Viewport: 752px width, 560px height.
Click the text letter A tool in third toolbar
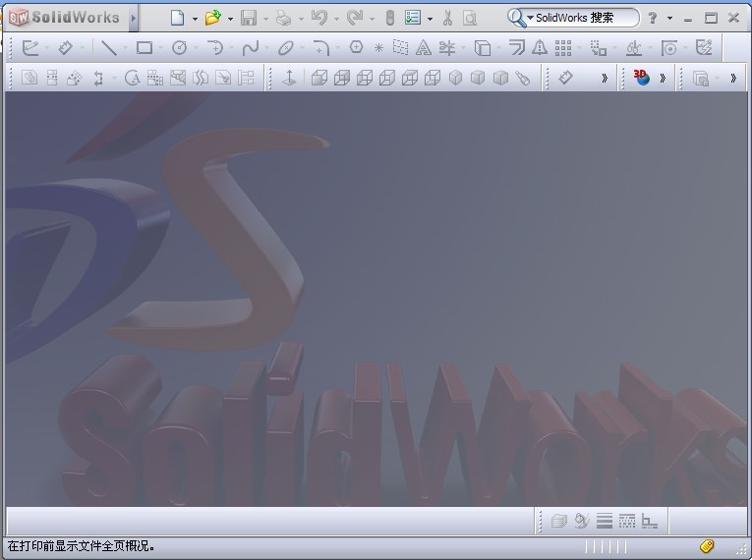[x=132, y=78]
